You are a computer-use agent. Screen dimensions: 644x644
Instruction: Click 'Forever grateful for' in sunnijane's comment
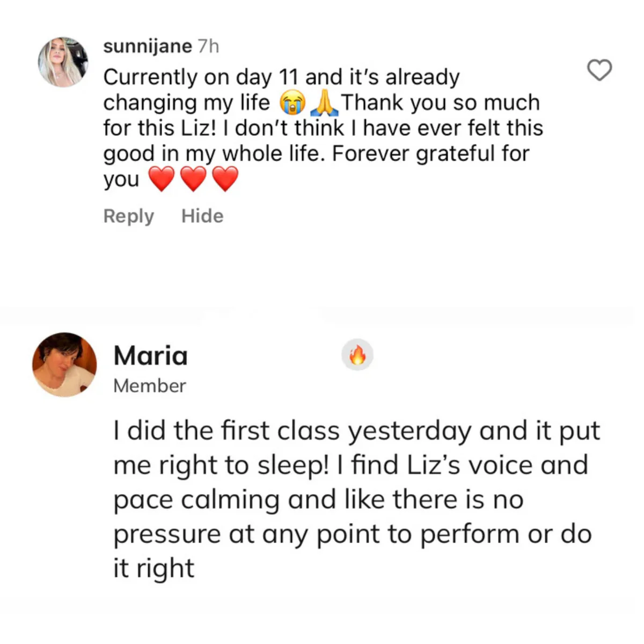point(430,154)
